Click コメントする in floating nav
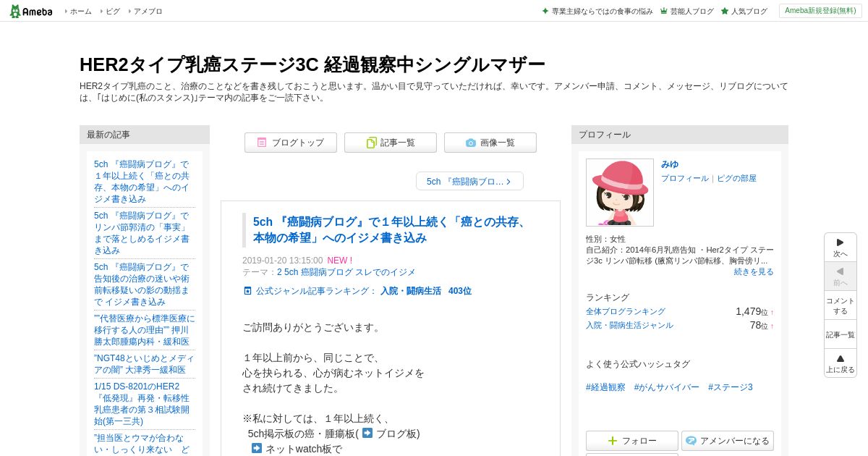The height and width of the screenshot is (456, 868). [841, 305]
